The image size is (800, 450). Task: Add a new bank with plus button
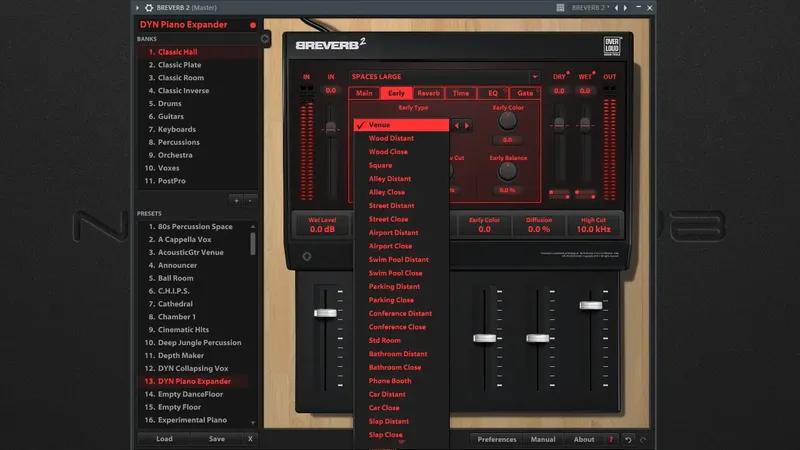pos(236,201)
